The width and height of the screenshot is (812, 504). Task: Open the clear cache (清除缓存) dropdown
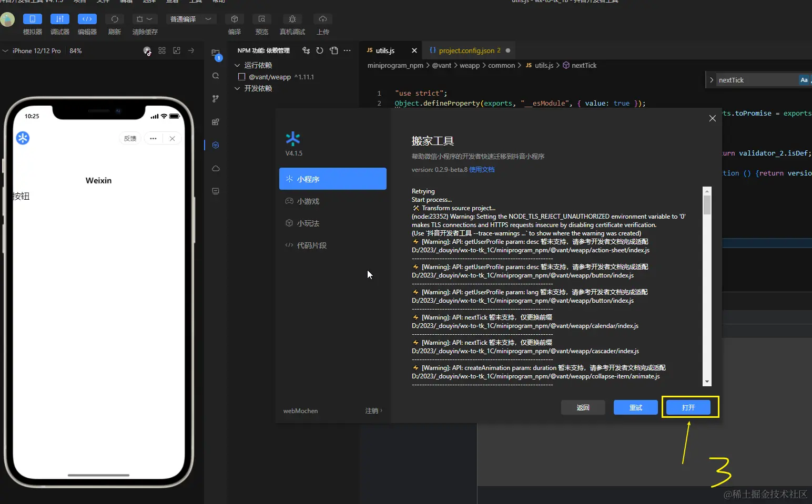point(144,19)
